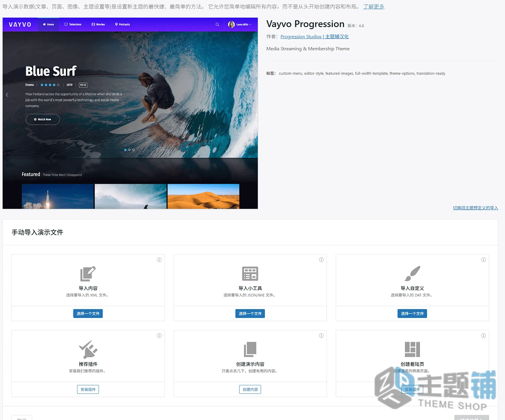Open the Progression Studios | 主题铺汉化 author link

coord(315,36)
